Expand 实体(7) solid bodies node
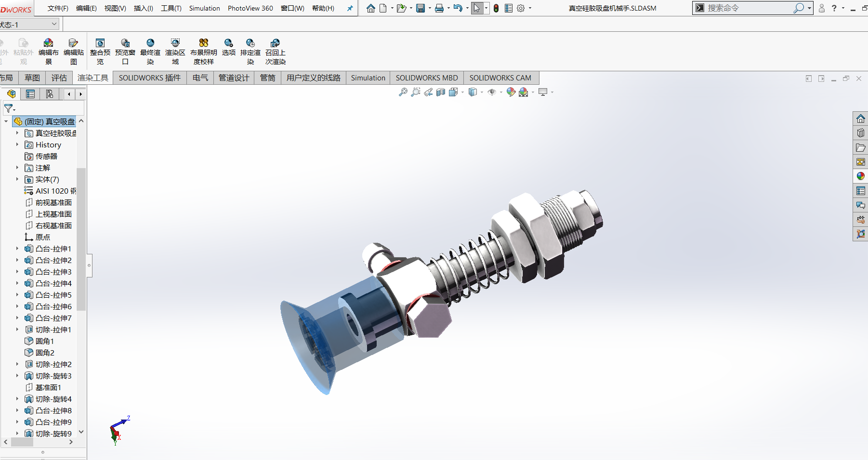 [17, 179]
